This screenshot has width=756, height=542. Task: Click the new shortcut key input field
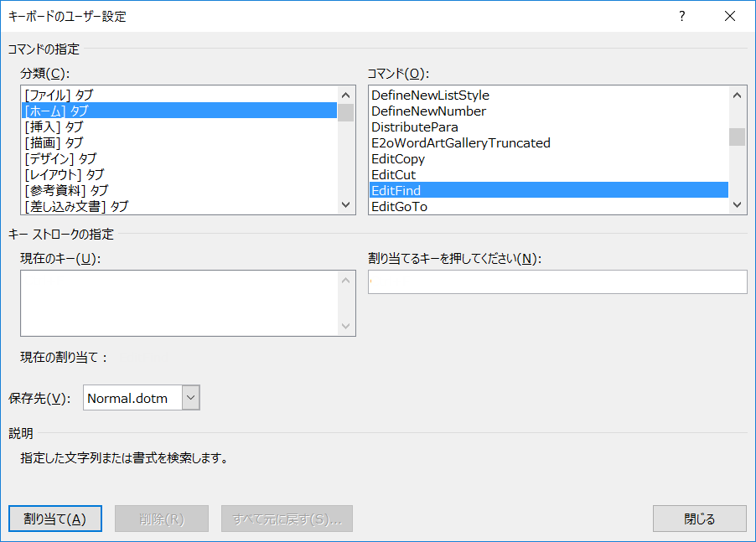coord(557,282)
